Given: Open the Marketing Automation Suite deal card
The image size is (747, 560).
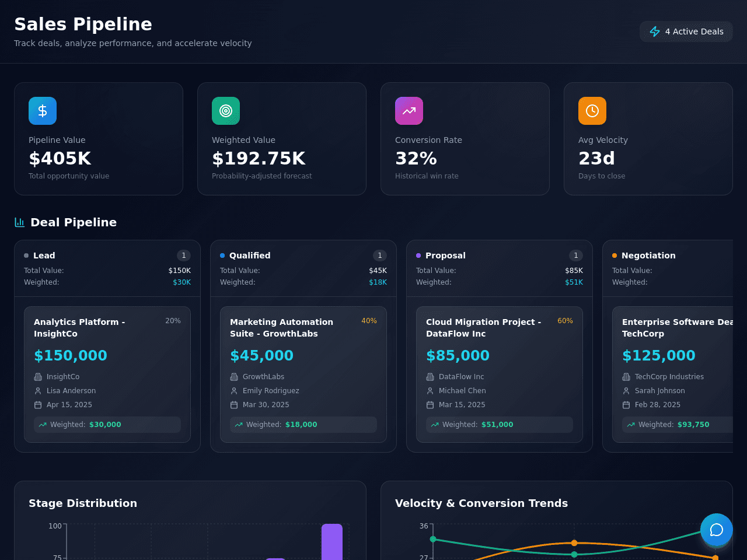Looking at the screenshot, I should click(303, 374).
